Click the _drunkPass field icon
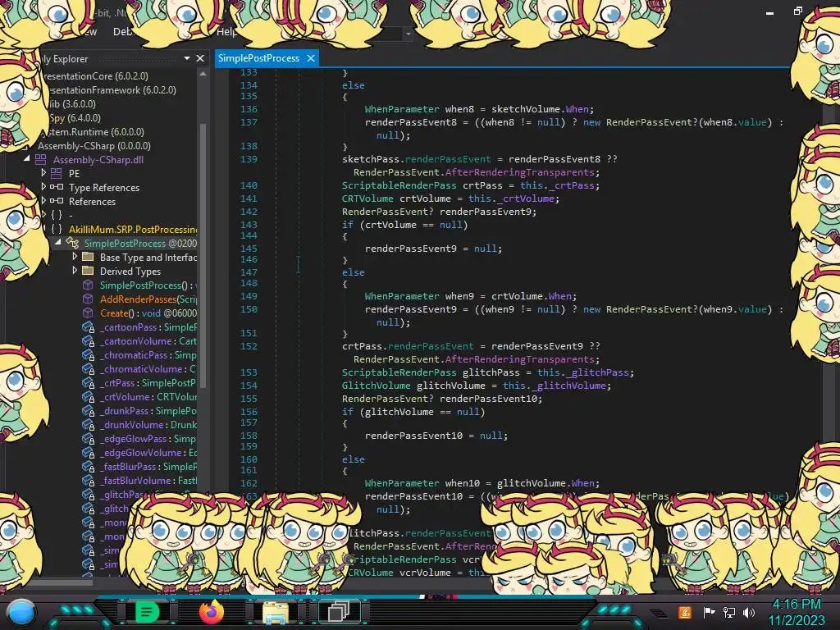 (x=88, y=410)
